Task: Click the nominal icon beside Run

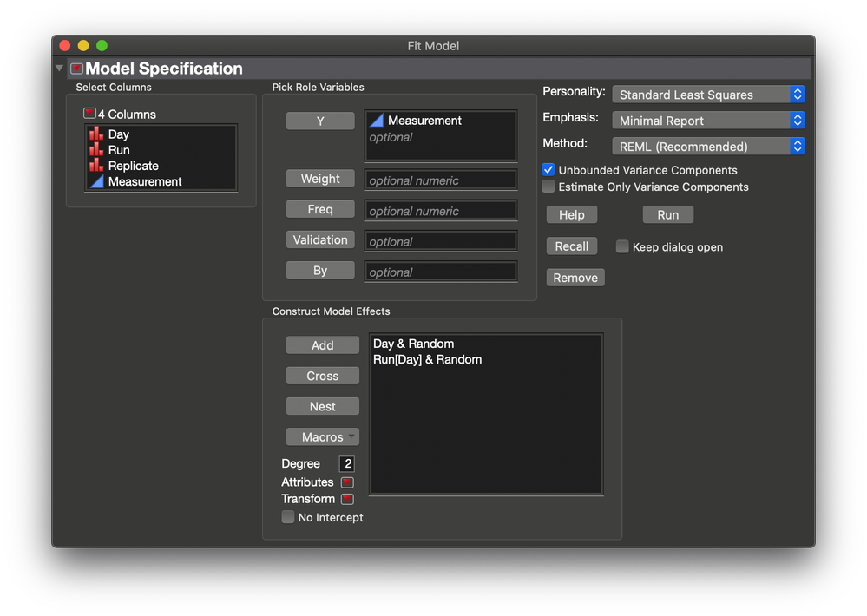Action: (96, 149)
